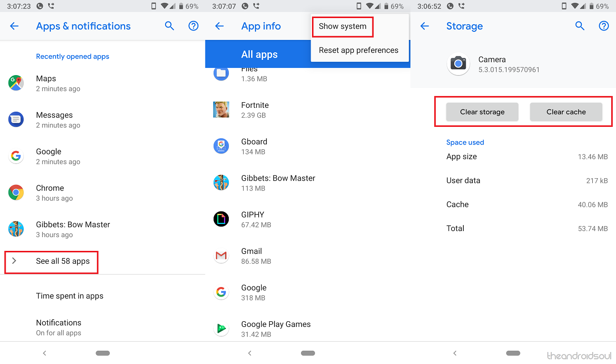Tap the home pill in Storage nav bar
Screen dimensions: 616x364
513,353
